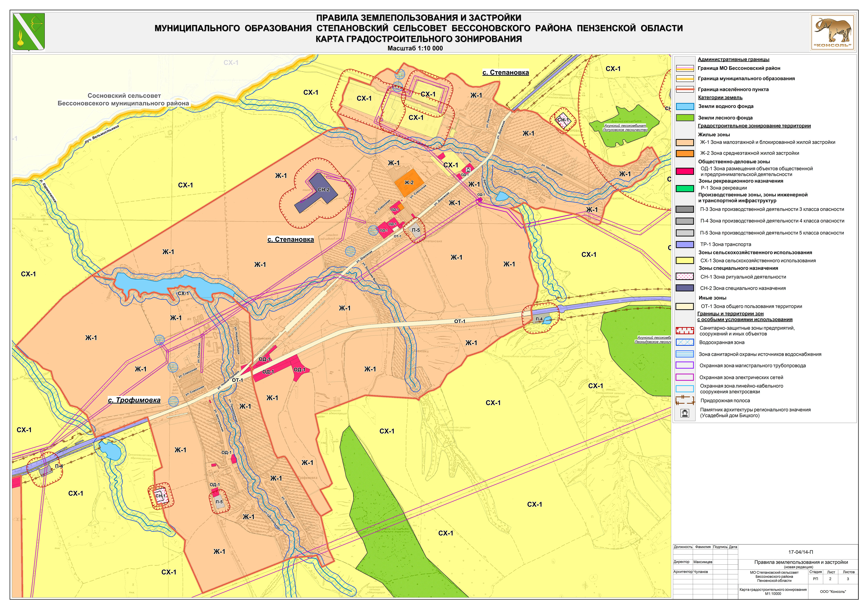The image size is (868, 610).
Task: Click the cable line protection zone swatch
Action: [685, 389]
